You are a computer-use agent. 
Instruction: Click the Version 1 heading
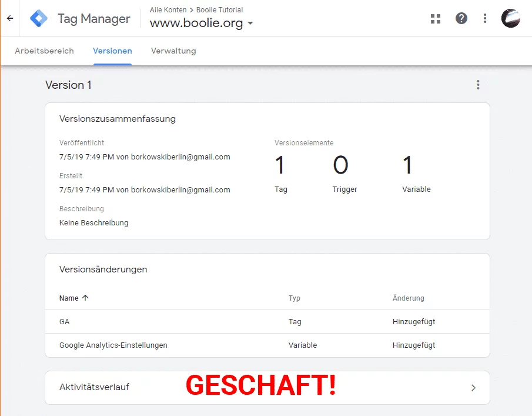[68, 85]
